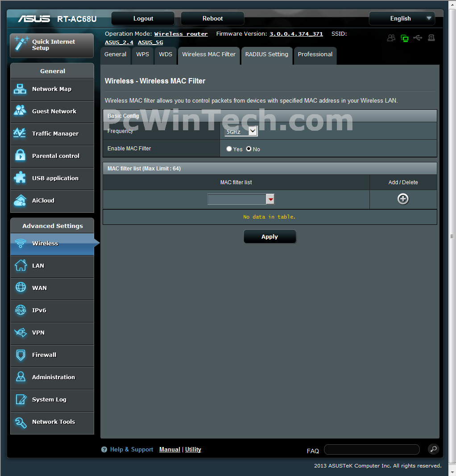The height and width of the screenshot is (476, 456).
Task: Open the RADIUS Setting tab
Action: pyautogui.click(x=266, y=55)
